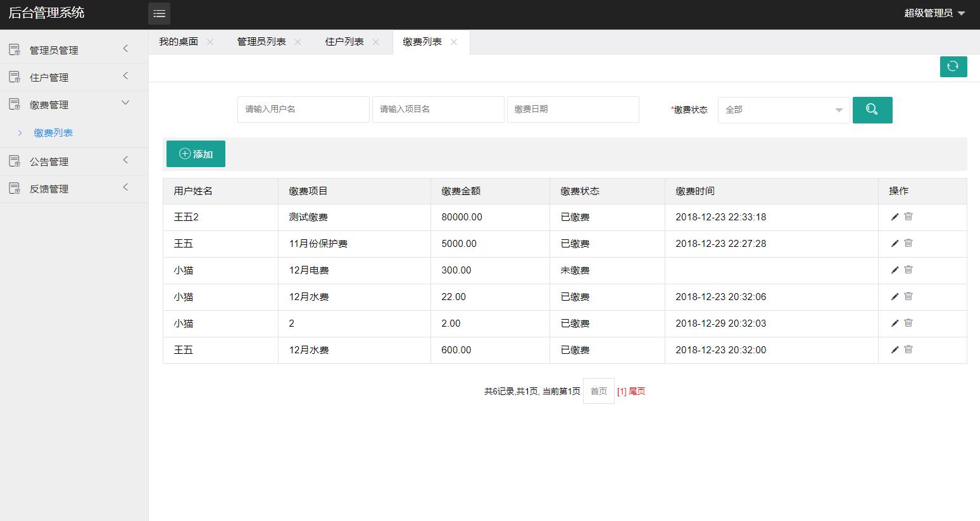The width and height of the screenshot is (980, 521).
Task: Click the hamburger menu icon in the top bar
Action: coord(159,13)
